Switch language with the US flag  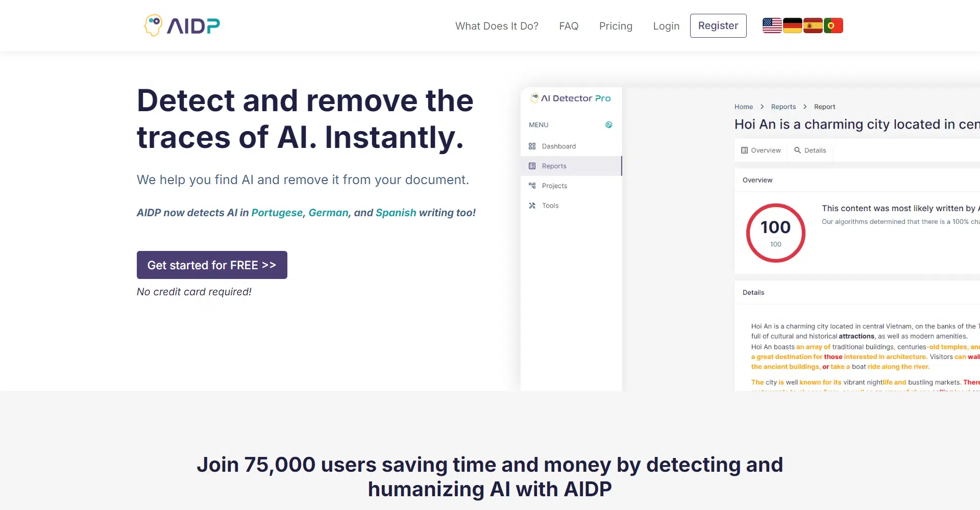[772, 25]
